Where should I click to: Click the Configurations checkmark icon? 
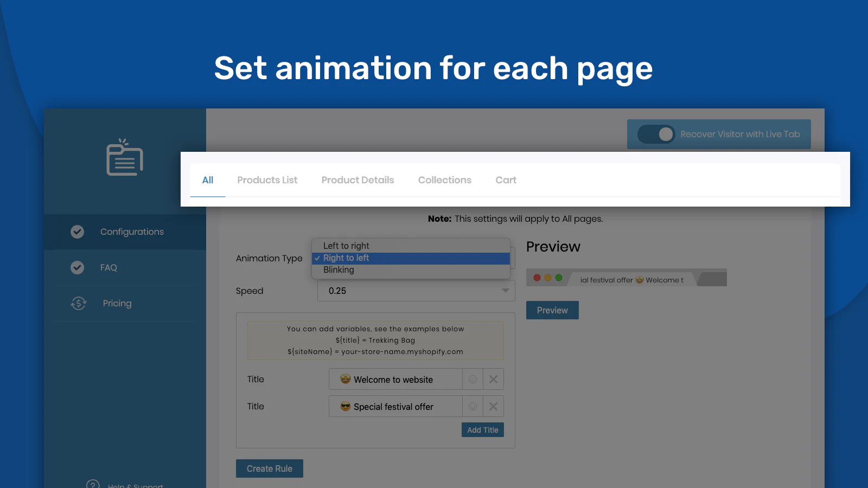click(x=78, y=232)
